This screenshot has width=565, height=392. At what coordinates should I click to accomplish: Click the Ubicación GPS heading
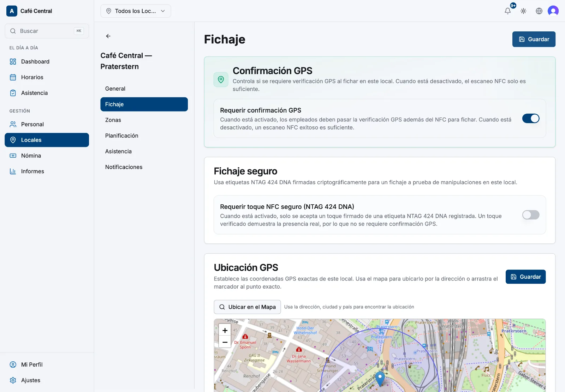[246, 267]
